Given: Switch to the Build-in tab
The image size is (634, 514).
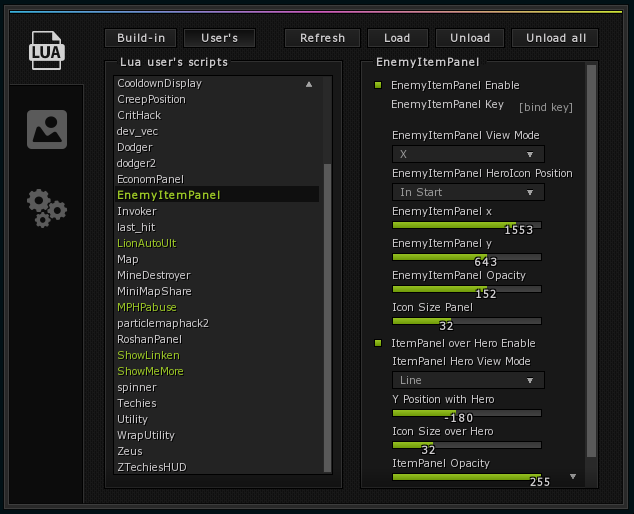Looking at the screenshot, I should point(141,38).
